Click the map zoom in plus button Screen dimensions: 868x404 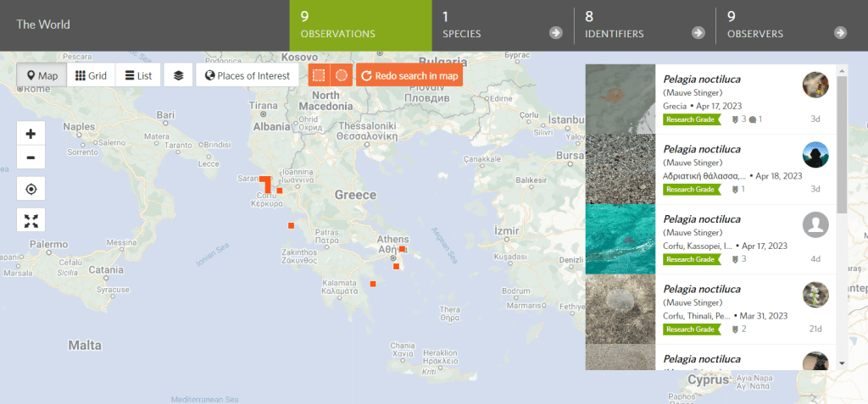coord(31,134)
